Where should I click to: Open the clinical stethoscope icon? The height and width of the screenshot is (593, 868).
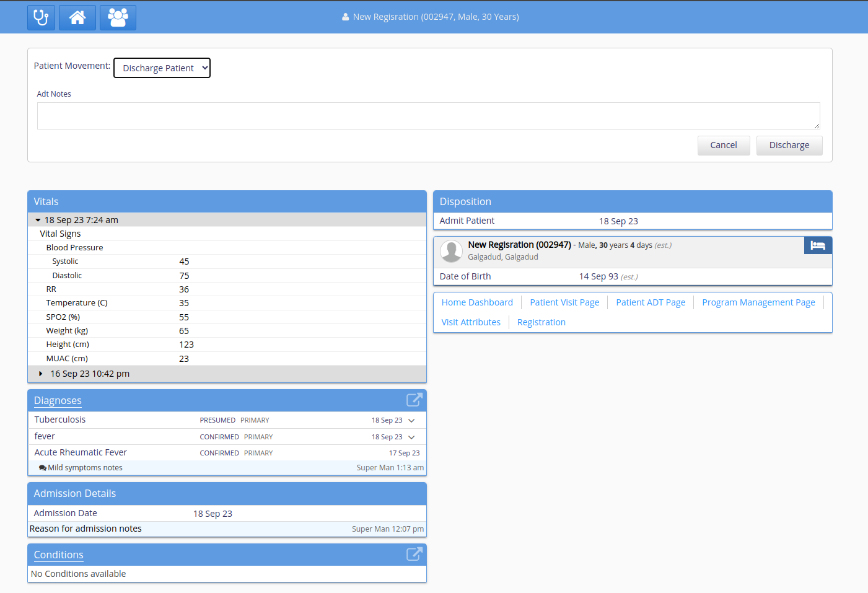[41, 17]
